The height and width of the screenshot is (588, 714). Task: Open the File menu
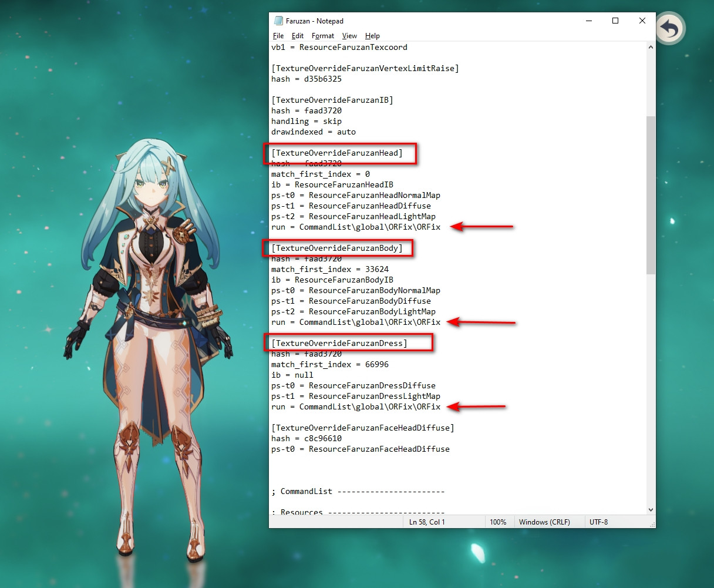(x=278, y=36)
